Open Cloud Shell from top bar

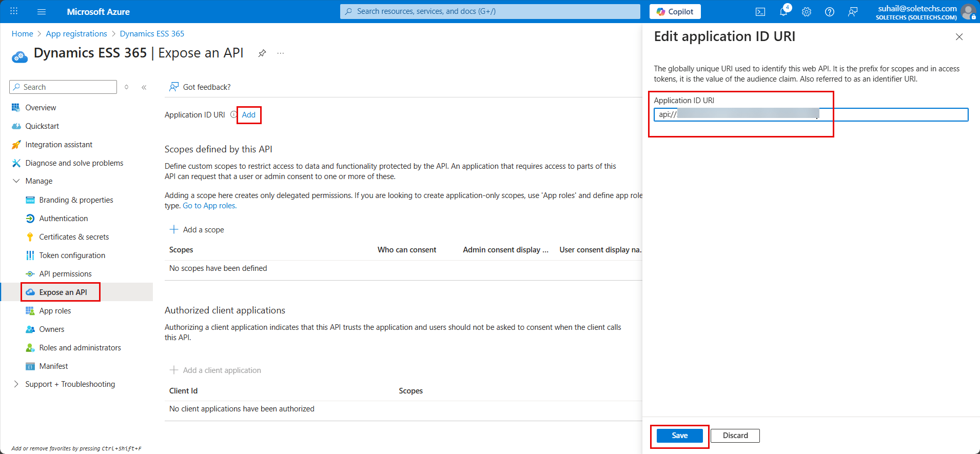pyautogui.click(x=760, y=12)
